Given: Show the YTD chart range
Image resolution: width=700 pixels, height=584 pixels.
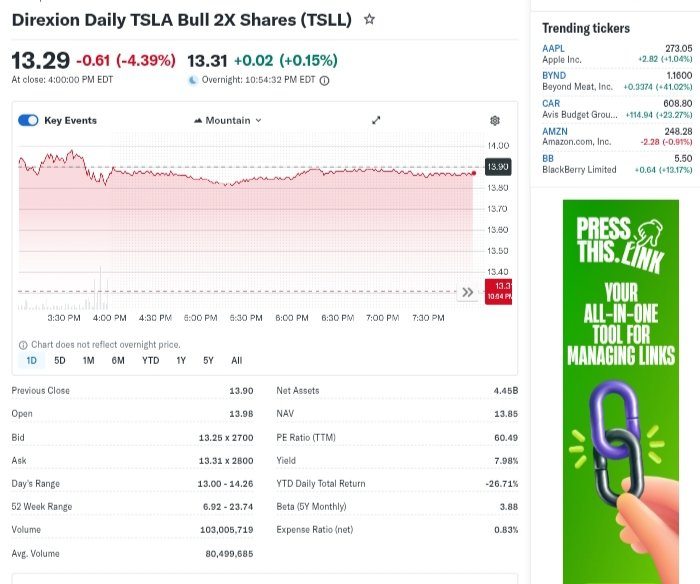Looking at the screenshot, I should click(x=150, y=360).
